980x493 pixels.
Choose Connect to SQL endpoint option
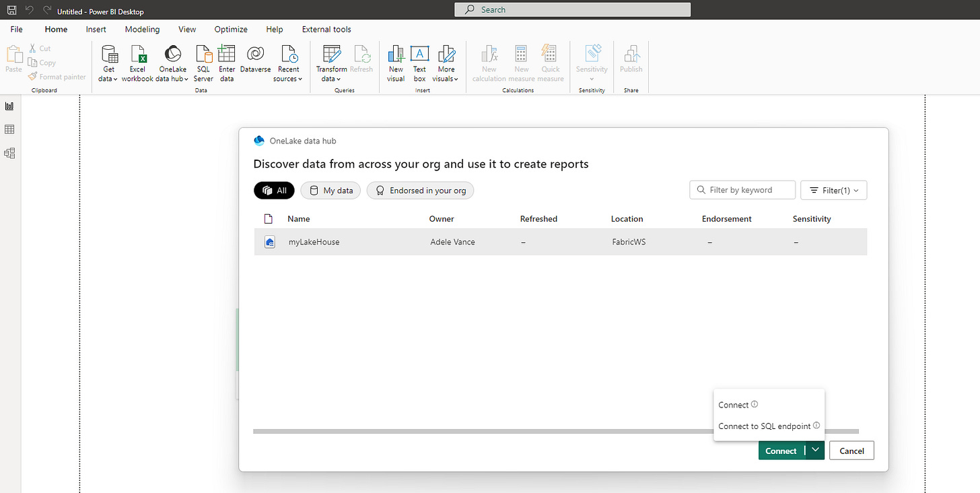[x=764, y=426]
